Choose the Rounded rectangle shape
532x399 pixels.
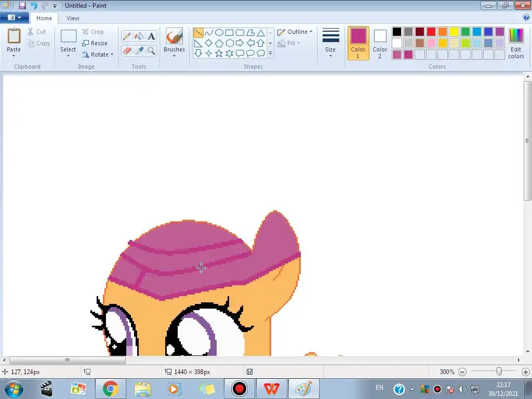click(240, 33)
